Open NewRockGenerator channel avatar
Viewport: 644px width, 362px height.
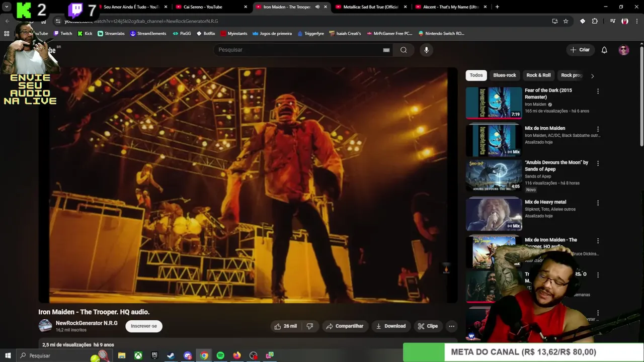click(x=45, y=326)
